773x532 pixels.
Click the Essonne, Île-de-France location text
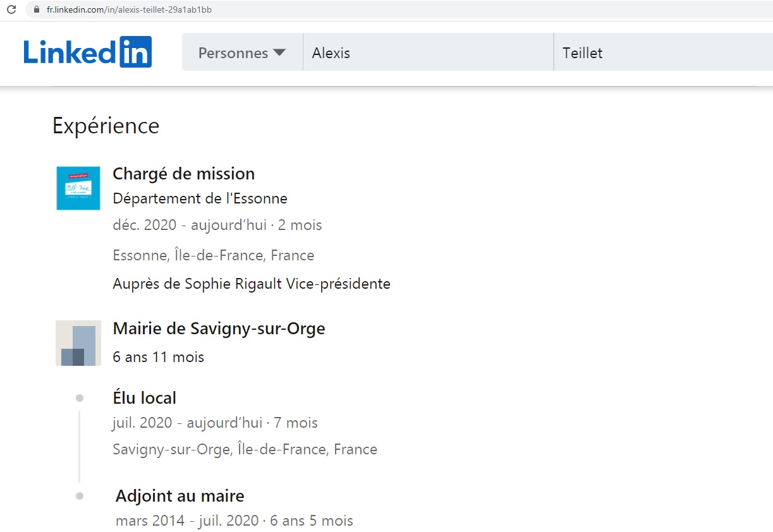click(213, 255)
